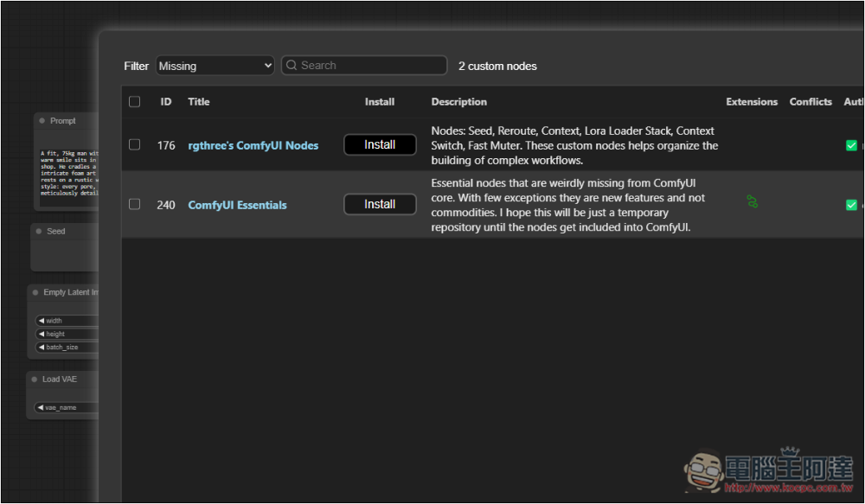Open the ComfyUI Essentials title link

tap(237, 205)
